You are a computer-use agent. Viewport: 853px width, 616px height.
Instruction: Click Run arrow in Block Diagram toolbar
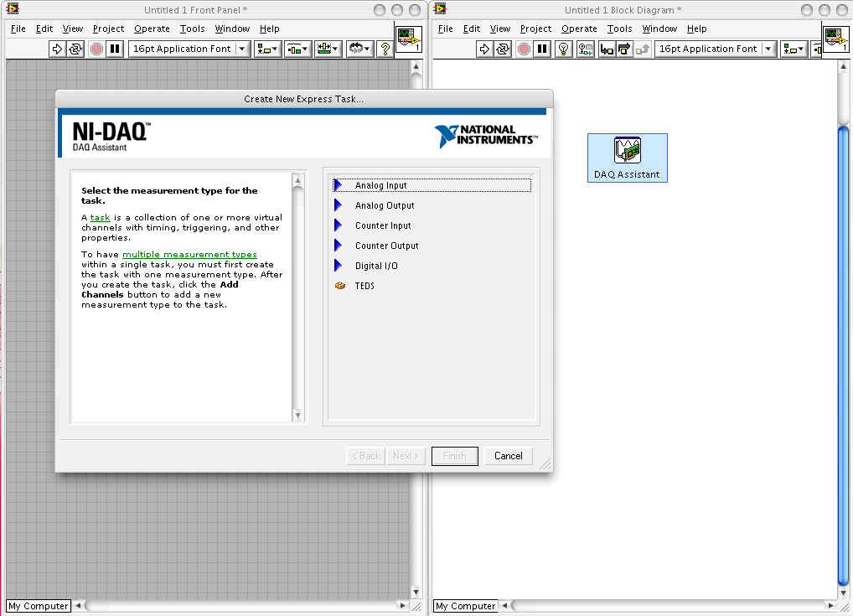484,49
